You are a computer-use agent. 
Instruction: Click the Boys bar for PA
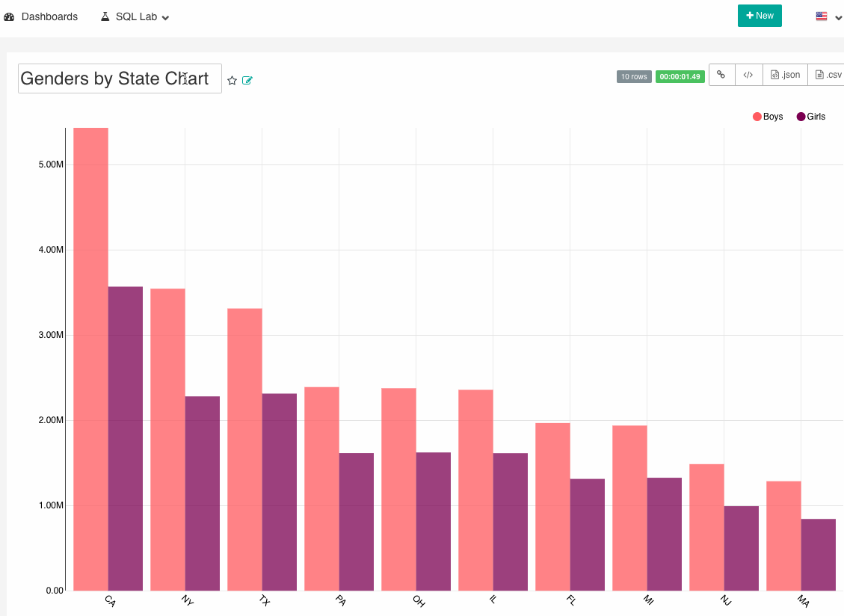coord(321,489)
